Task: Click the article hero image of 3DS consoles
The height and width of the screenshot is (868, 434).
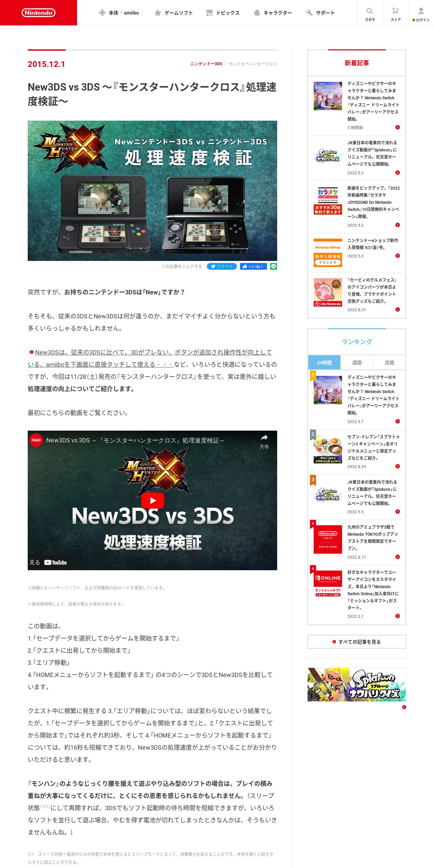Action: [x=152, y=191]
